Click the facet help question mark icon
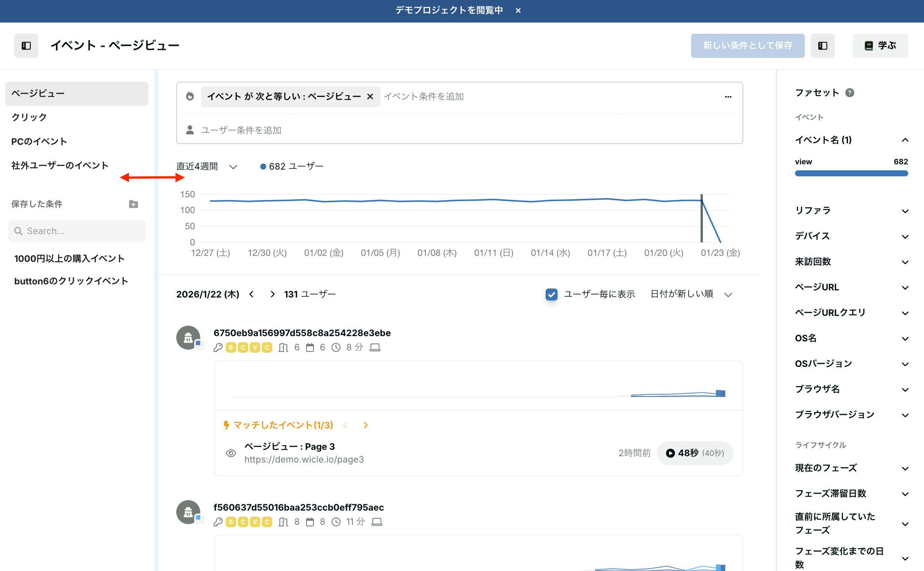 (x=849, y=93)
